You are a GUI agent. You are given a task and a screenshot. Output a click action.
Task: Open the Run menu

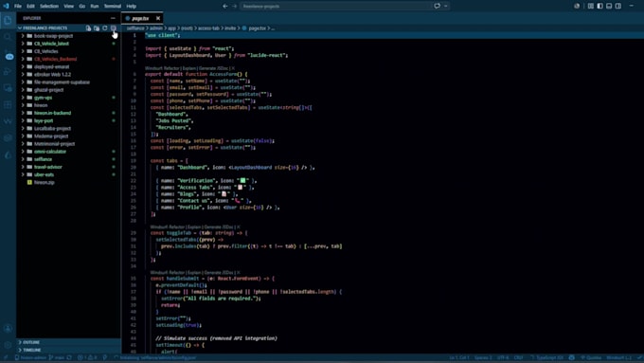point(95,7)
